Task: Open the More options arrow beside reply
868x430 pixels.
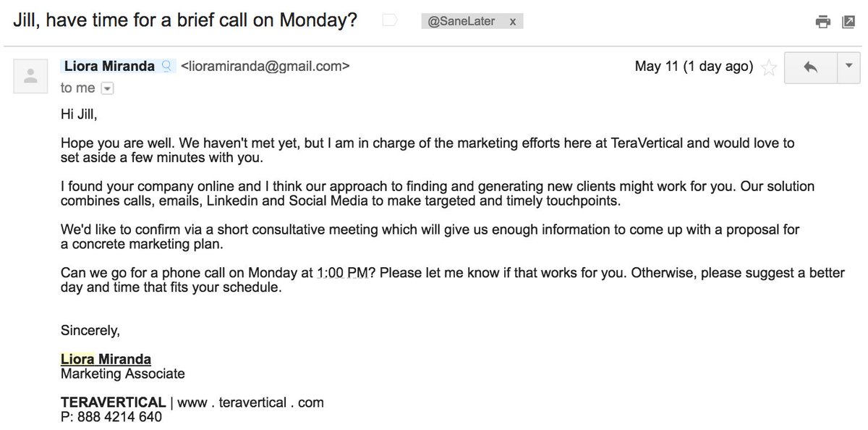Action: [848, 67]
